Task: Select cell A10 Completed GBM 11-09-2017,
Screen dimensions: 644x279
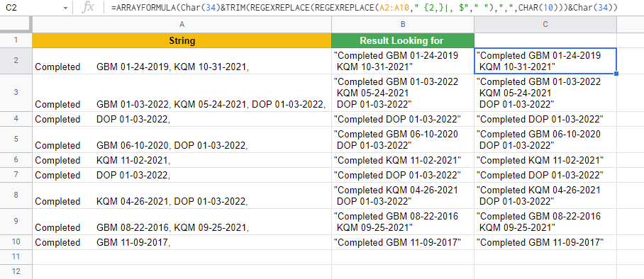Action: coord(182,242)
